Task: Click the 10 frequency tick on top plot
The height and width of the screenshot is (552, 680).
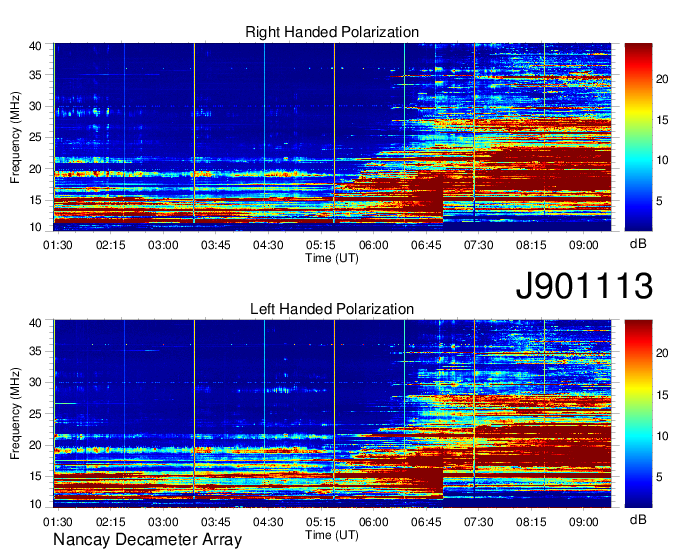Action: [x=36, y=227]
